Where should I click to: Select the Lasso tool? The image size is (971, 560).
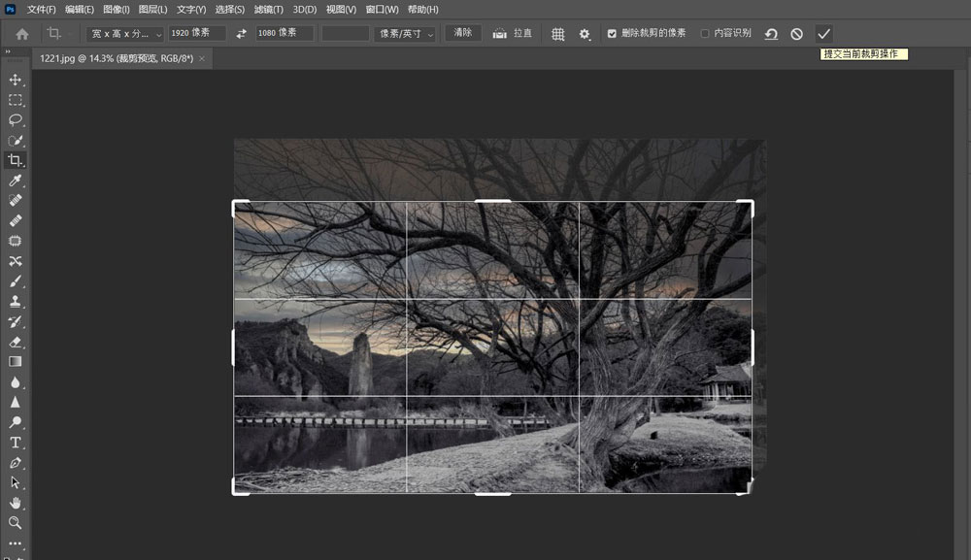click(x=16, y=120)
